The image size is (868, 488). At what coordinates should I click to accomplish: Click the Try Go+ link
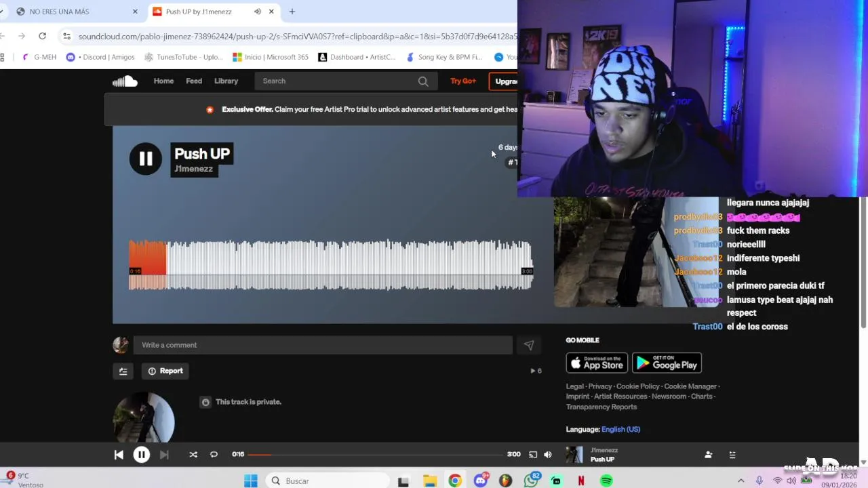click(463, 81)
